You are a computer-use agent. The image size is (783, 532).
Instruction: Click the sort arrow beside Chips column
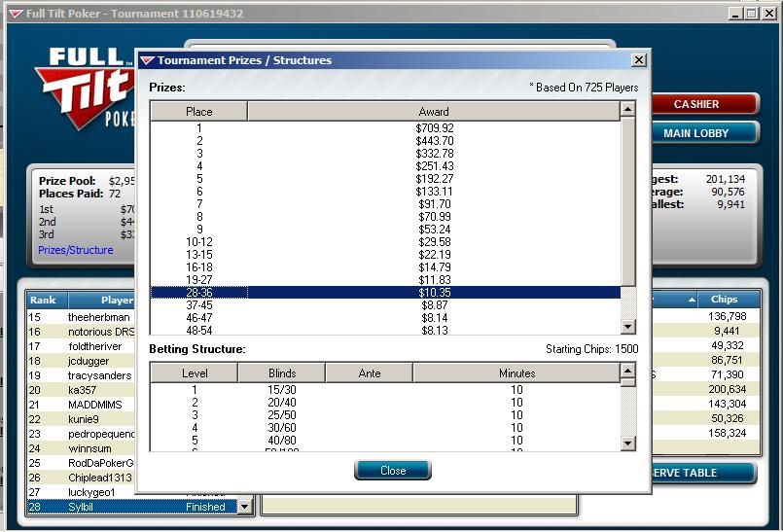(692, 300)
